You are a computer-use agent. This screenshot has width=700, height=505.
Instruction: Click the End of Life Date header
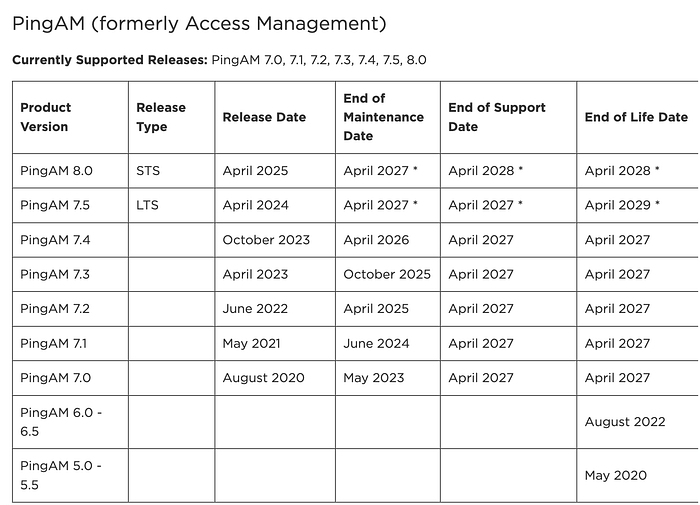[636, 117]
